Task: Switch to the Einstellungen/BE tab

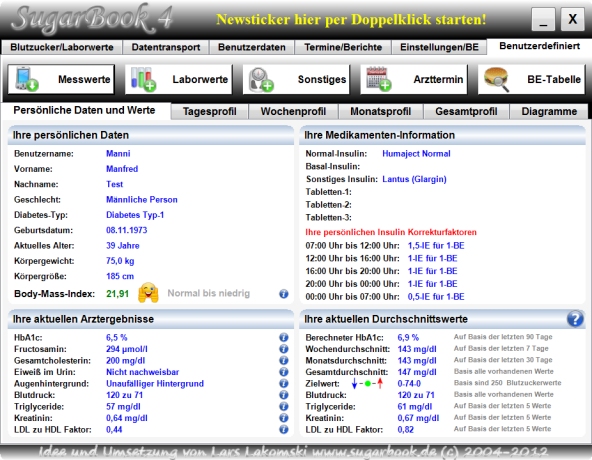Action: click(x=439, y=47)
